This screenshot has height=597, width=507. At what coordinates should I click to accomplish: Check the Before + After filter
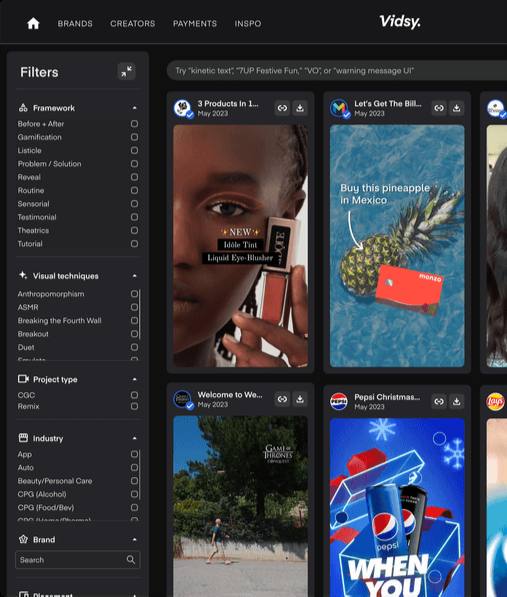pos(134,124)
